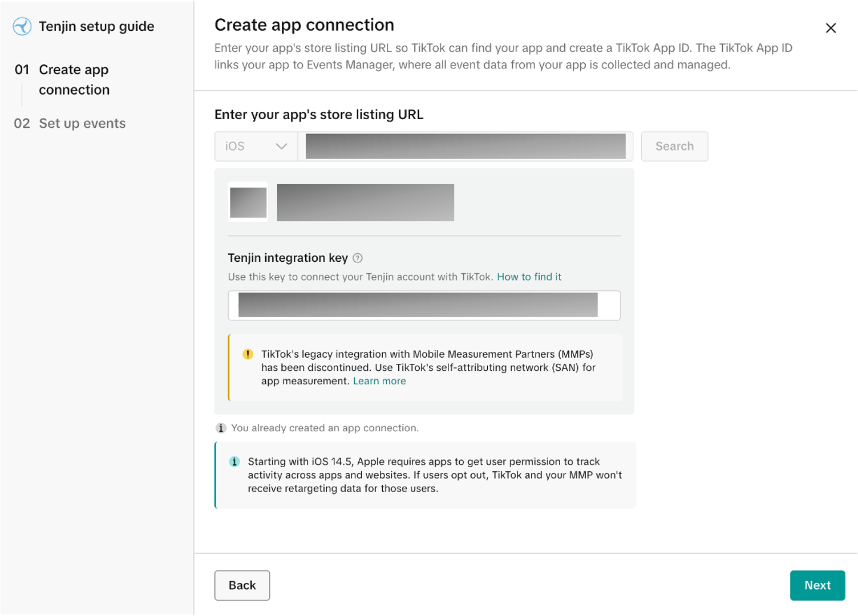Click the teal info icon in iOS 14.5 notice
The image size is (858, 616).
pos(234,461)
